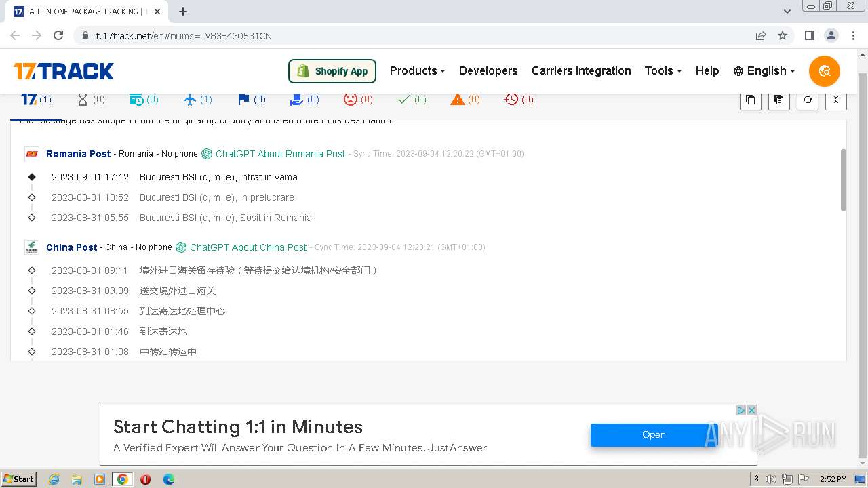Open the tab search dropdown arrow
The image size is (868, 488).
(787, 12)
